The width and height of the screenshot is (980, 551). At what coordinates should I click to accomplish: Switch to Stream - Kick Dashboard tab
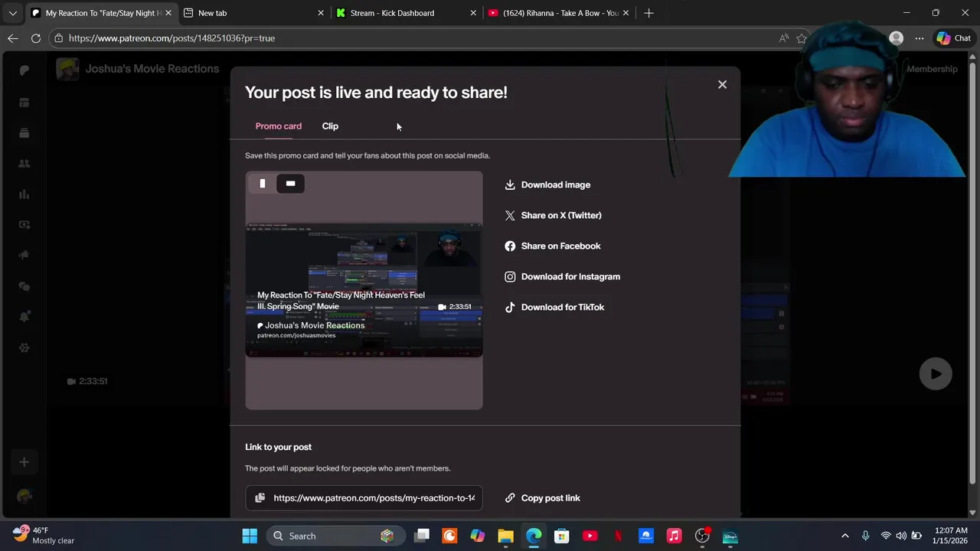tap(406, 13)
